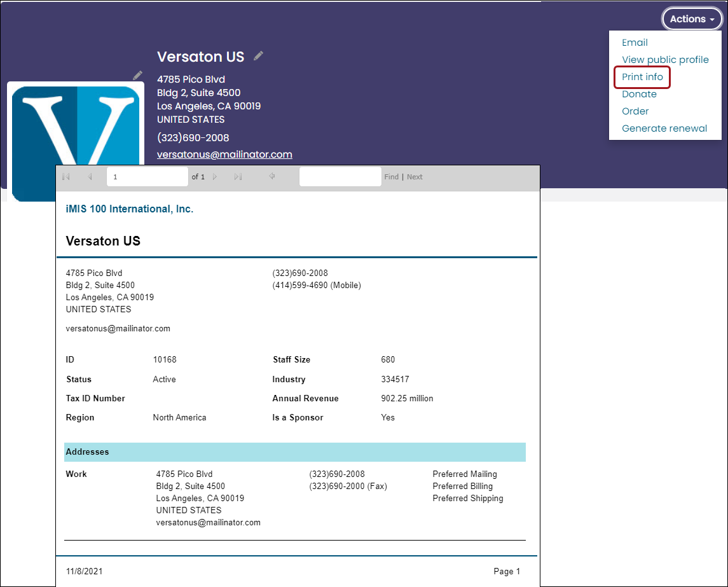This screenshot has width=728, height=587.
Task: Select the Preferred Billing label
Action: 463,487
